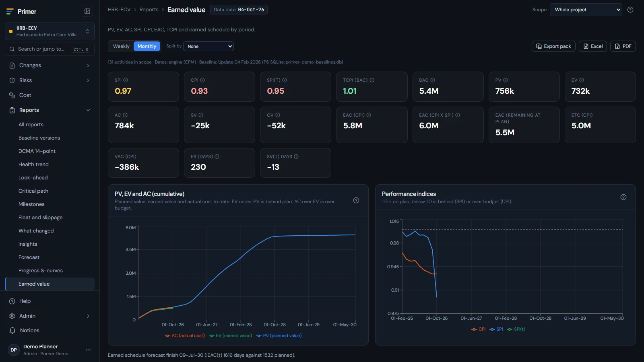Open the Scope Whole project dropdown

pos(586,10)
